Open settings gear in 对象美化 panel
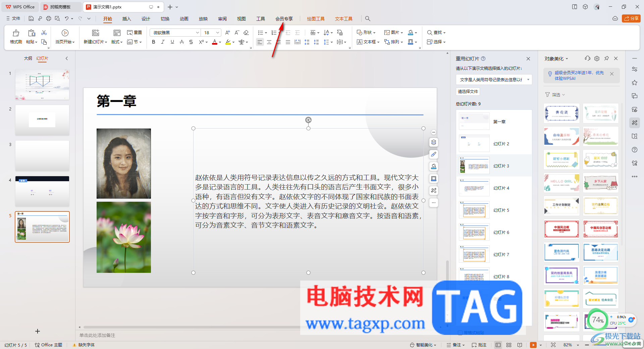This screenshot has width=644, height=349. [597, 58]
